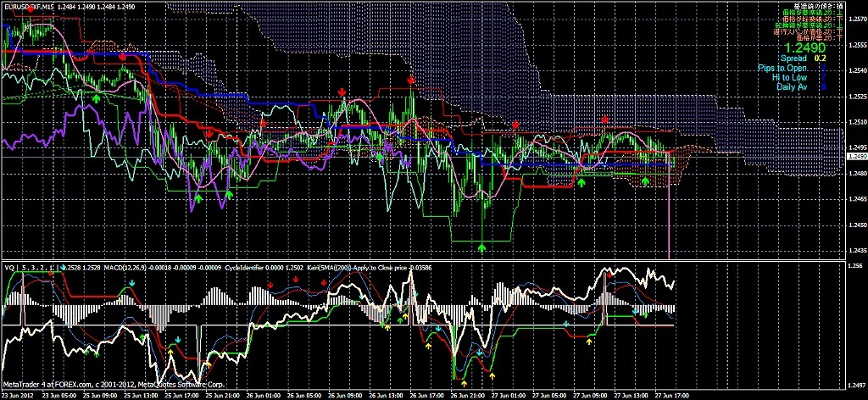Select the Hi to Low label
Image resolution: width=868 pixels, height=400 pixels.
[x=789, y=77]
